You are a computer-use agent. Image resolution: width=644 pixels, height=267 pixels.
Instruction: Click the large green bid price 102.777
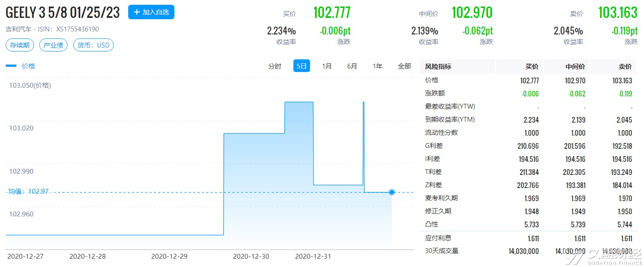[332, 13]
